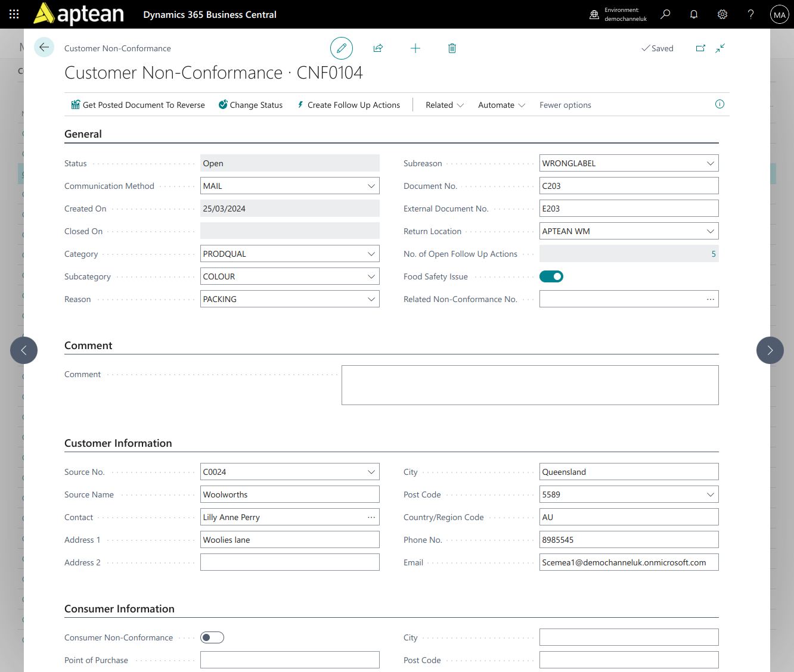794x672 pixels.
Task: Open the Automate menu
Action: click(x=501, y=105)
